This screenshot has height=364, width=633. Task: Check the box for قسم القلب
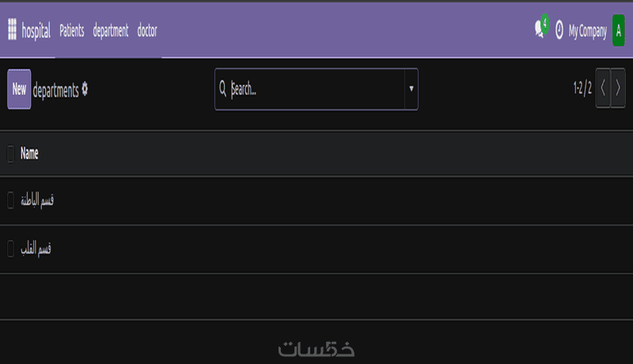11,249
